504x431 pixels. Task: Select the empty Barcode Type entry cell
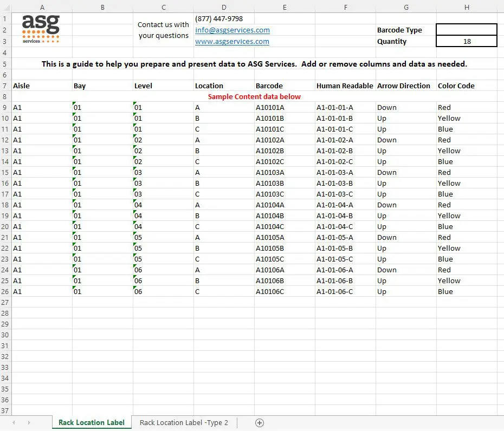point(466,29)
